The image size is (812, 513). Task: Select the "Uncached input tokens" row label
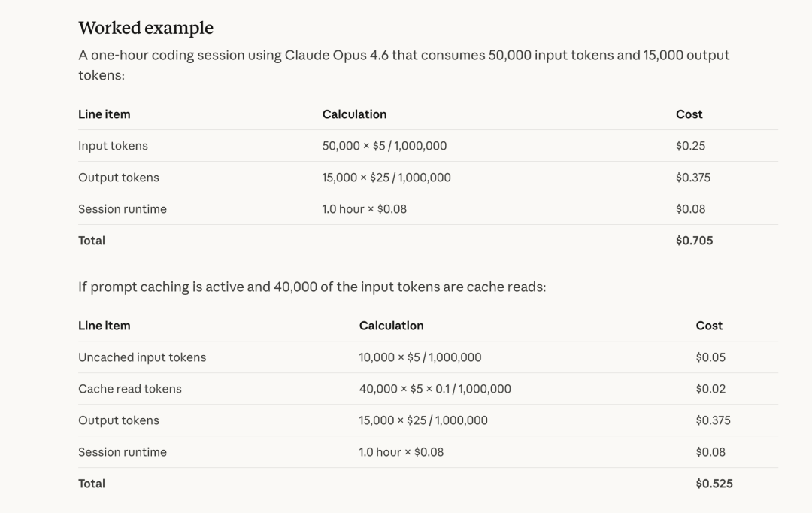pos(142,357)
